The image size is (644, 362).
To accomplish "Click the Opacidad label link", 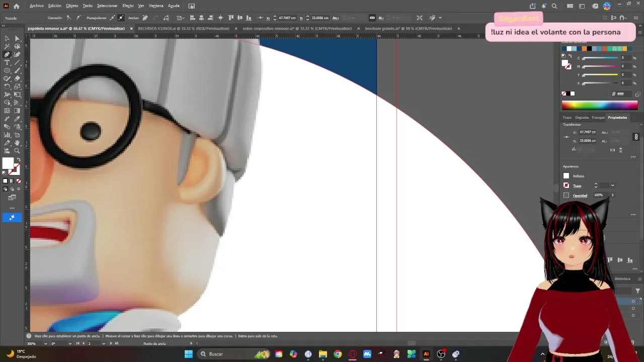I will tap(580, 195).
